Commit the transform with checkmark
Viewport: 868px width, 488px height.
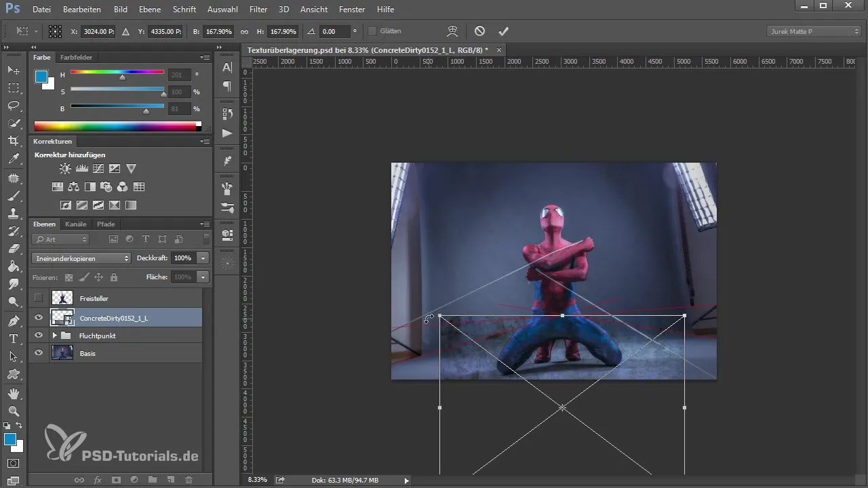[x=503, y=31]
